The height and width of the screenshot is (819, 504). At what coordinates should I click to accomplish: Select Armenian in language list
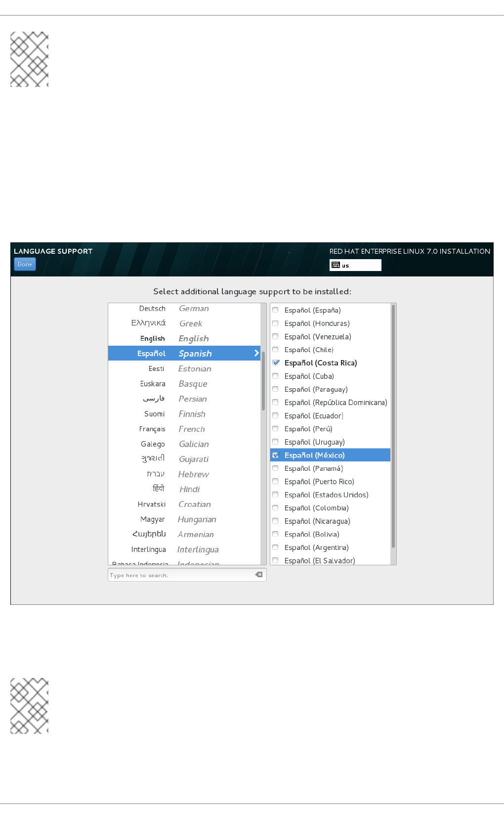pos(184,535)
